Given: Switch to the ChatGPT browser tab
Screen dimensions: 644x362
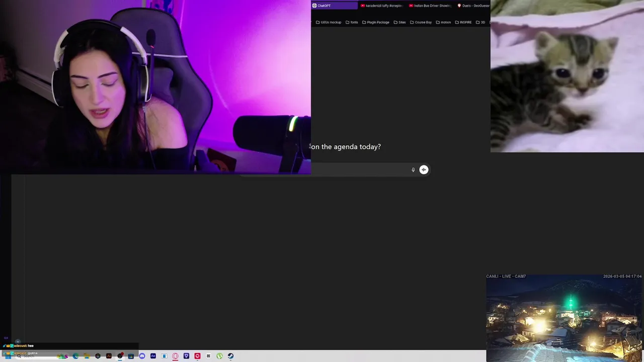Looking at the screenshot, I should pyautogui.click(x=334, y=6).
